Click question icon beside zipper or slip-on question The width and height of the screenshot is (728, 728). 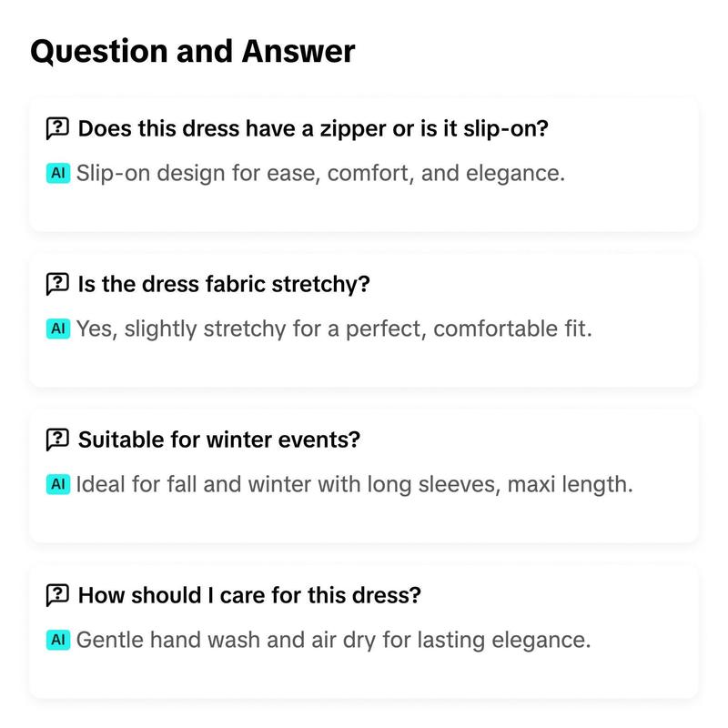(x=57, y=128)
